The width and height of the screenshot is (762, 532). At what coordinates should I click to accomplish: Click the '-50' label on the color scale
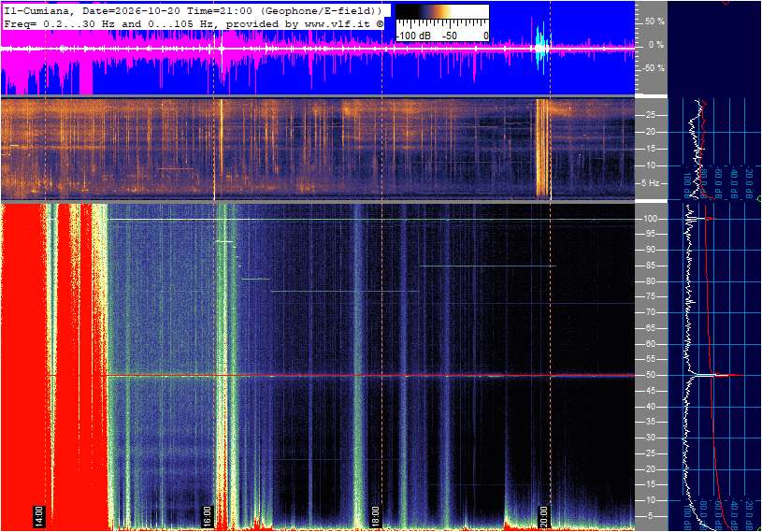tap(450, 36)
